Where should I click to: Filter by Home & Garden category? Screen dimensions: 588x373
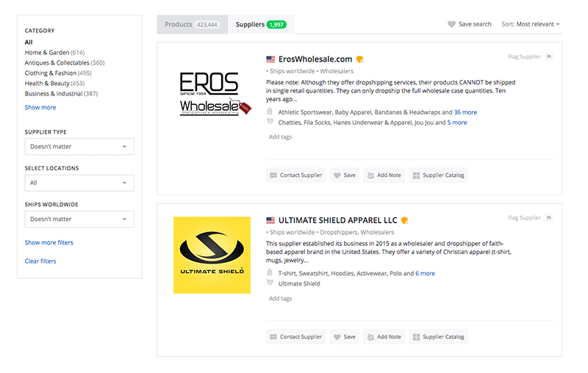point(47,52)
